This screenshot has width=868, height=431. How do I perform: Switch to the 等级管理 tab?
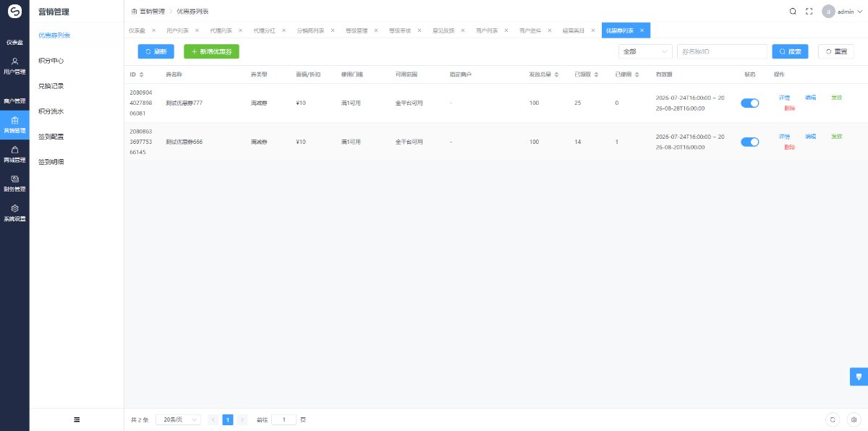click(357, 30)
